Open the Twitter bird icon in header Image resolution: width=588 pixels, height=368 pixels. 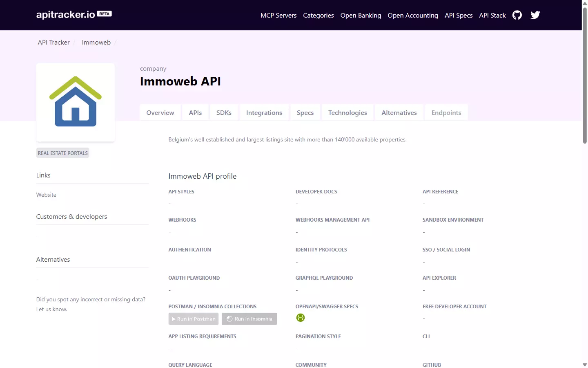[535, 15]
